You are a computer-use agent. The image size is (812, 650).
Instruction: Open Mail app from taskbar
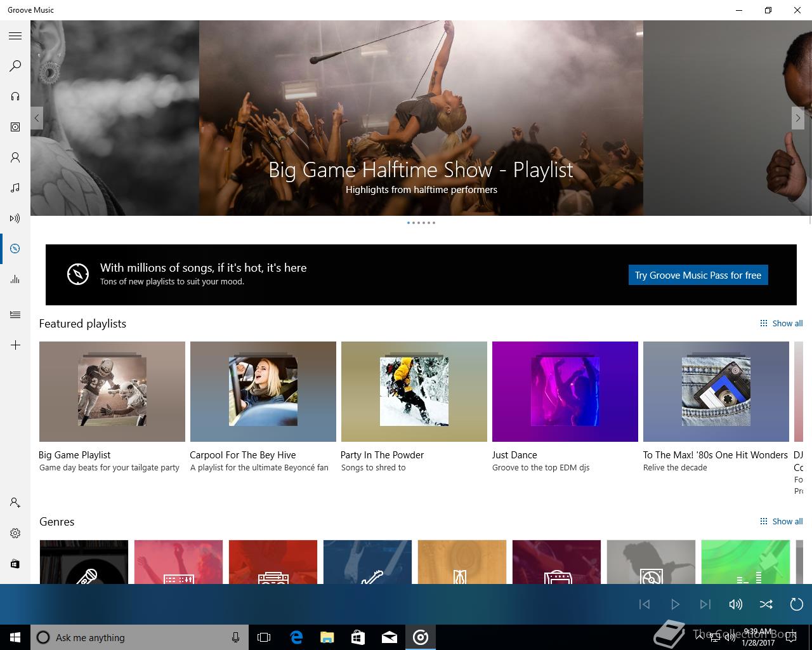click(390, 637)
